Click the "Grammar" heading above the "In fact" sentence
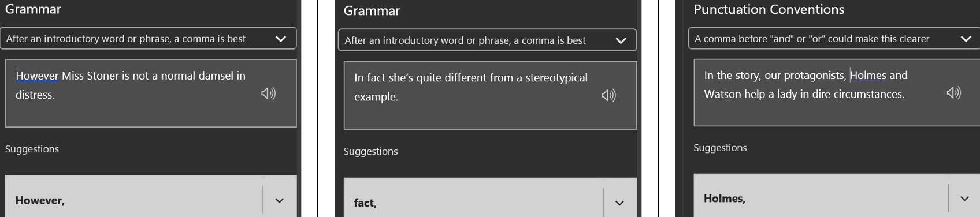The width and height of the screenshot is (980, 217). [x=372, y=11]
